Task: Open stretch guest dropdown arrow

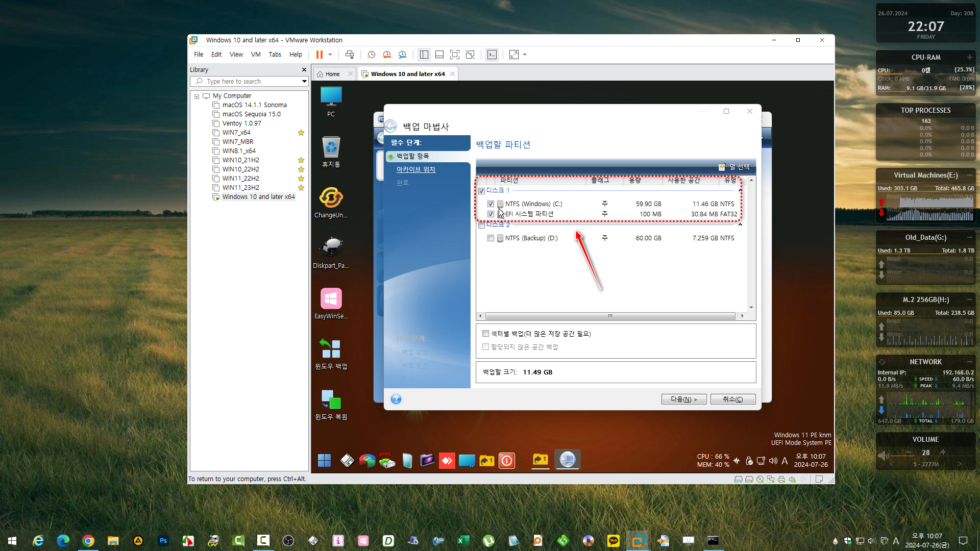Action: pyautogui.click(x=525, y=55)
